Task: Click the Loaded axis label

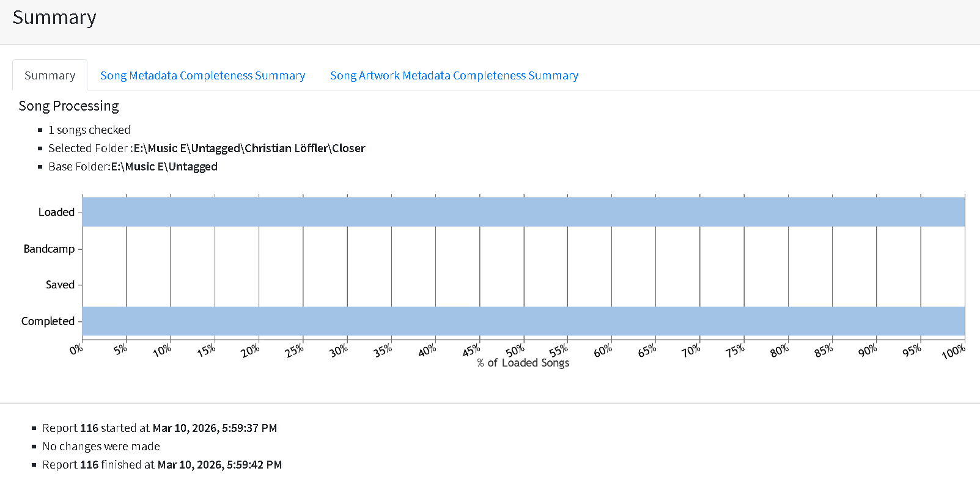Action: click(x=56, y=213)
